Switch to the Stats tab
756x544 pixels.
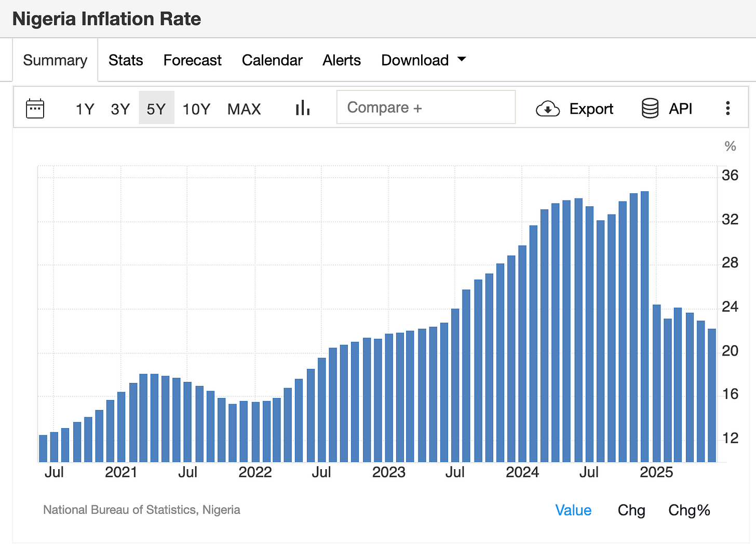(126, 60)
